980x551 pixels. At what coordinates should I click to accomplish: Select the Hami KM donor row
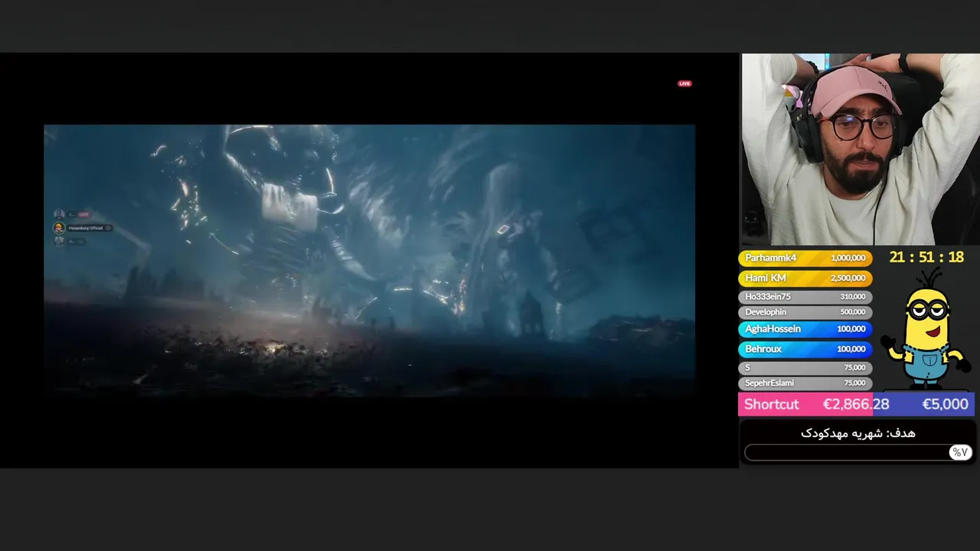[x=805, y=278]
